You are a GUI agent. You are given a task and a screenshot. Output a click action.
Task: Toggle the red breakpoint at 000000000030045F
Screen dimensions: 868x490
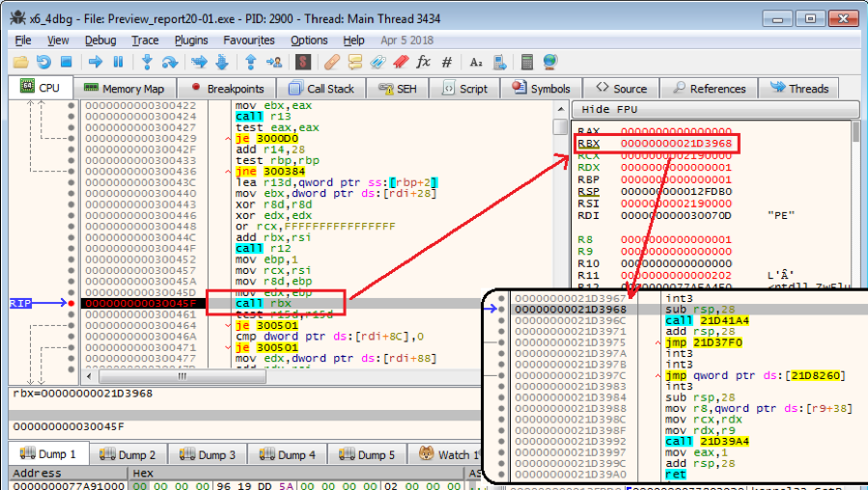click(71, 303)
